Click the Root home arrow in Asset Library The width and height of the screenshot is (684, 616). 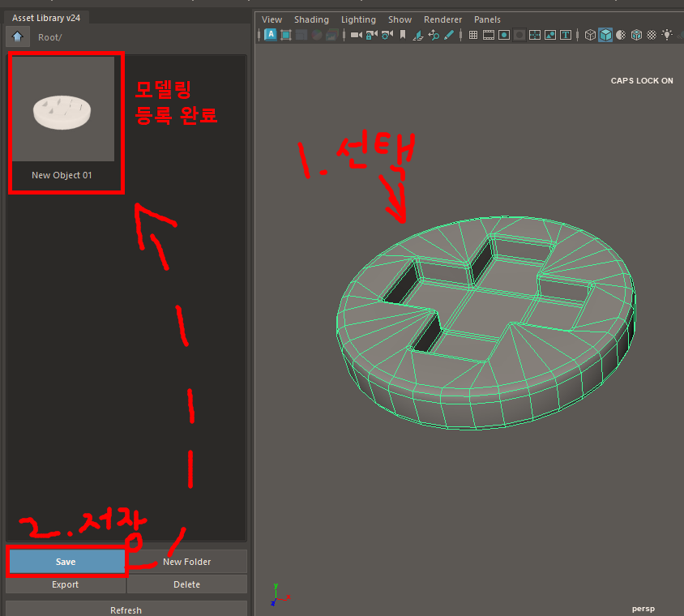click(x=16, y=36)
